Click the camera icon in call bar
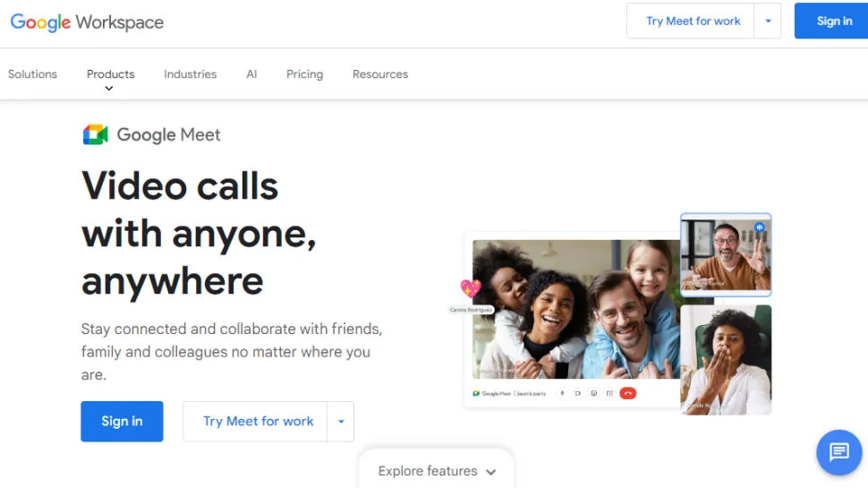Image resolution: width=868 pixels, height=488 pixels. [578, 393]
